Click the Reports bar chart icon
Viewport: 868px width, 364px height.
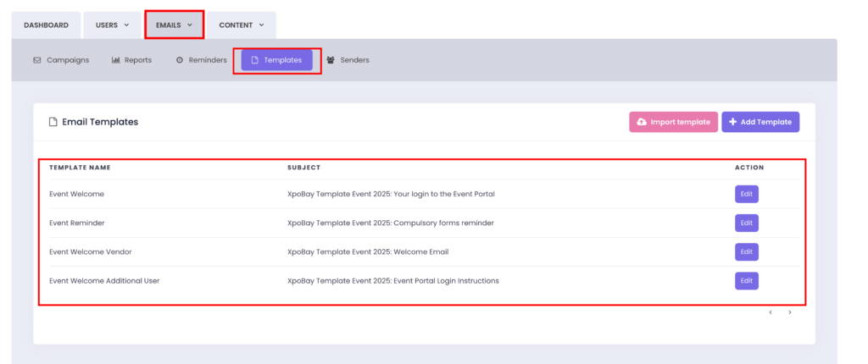(115, 60)
